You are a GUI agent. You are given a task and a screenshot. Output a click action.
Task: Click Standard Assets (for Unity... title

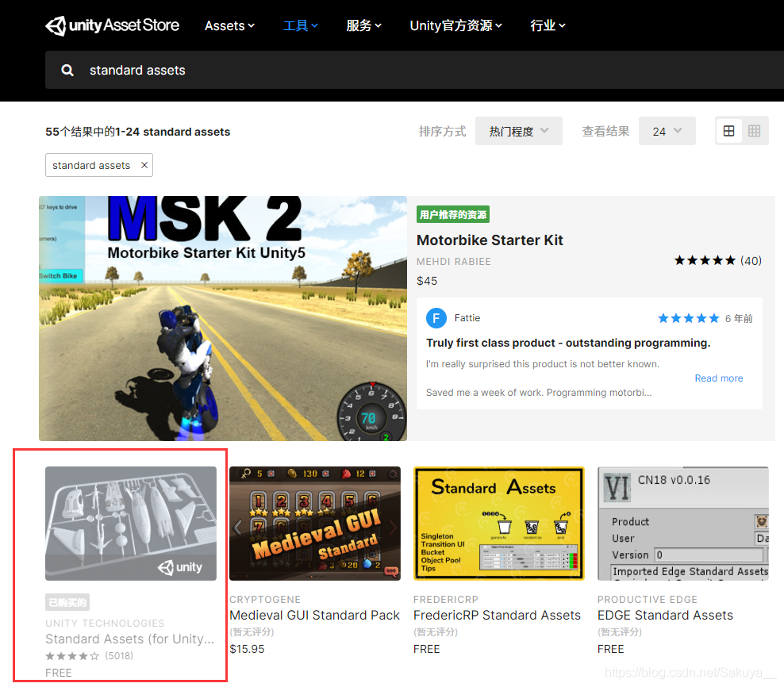coord(130,639)
